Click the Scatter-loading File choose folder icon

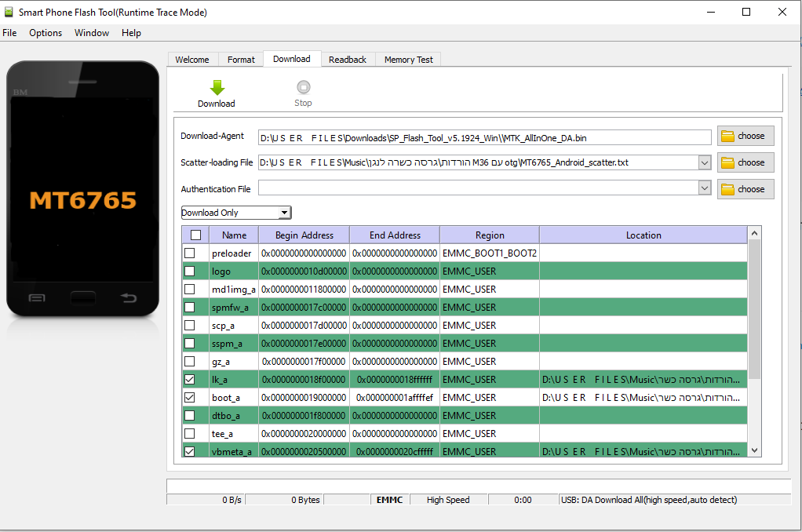[x=727, y=162]
